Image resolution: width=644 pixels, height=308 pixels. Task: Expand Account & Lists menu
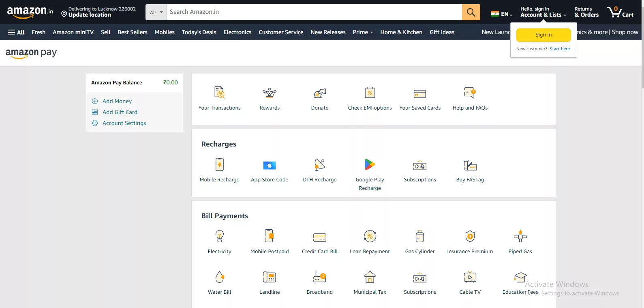click(543, 12)
